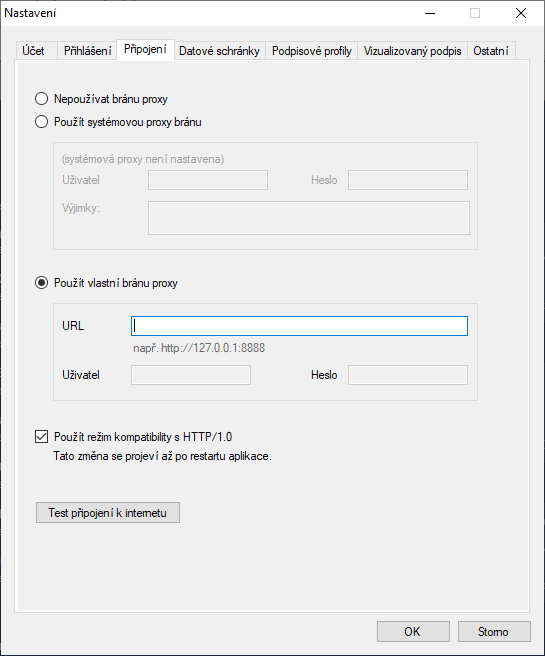545x656 pixels.
Task: Switch to the Ostatní tab
Action: (x=491, y=51)
